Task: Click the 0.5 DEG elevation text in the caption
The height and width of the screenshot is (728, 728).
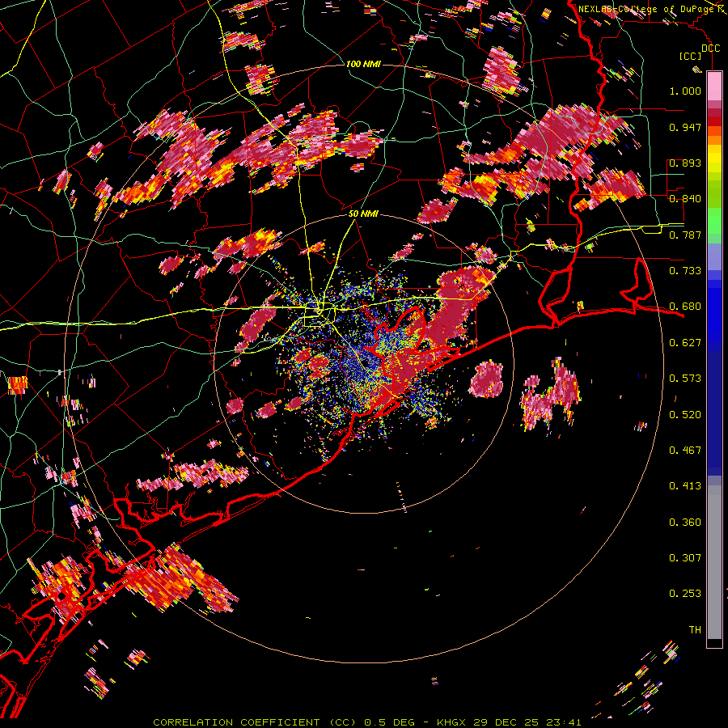Action: coord(390,722)
